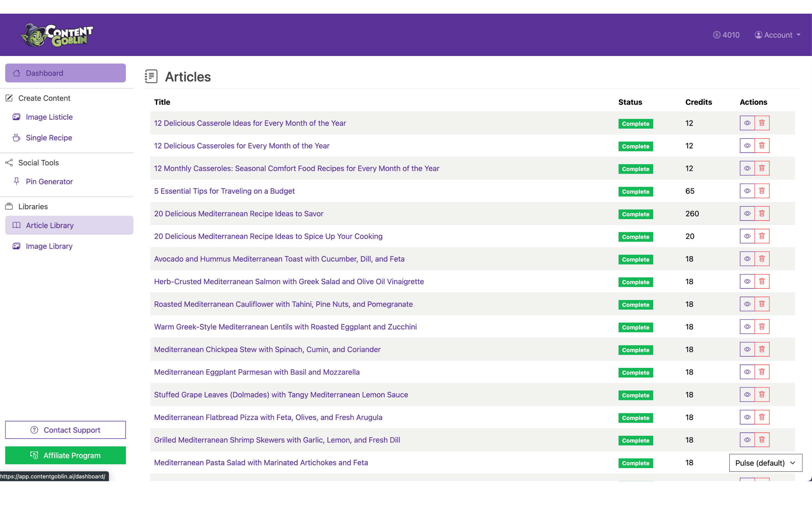Open the Affiliate Program button
812x508 pixels.
(66, 455)
